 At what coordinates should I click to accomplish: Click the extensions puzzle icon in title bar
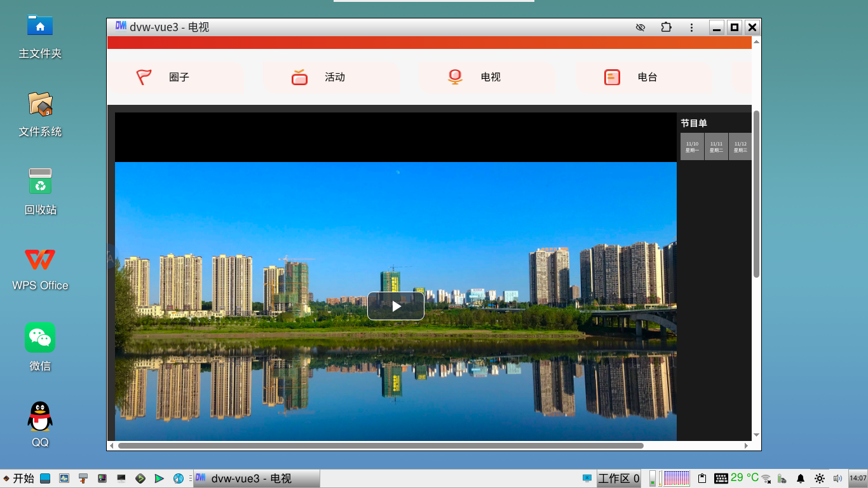[x=665, y=27]
